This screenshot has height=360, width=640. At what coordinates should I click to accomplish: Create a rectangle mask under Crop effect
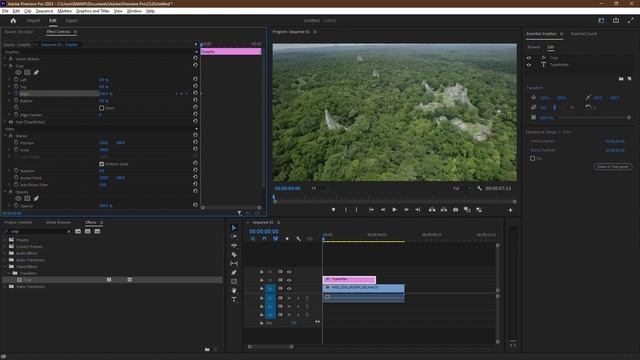(x=27, y=72)
